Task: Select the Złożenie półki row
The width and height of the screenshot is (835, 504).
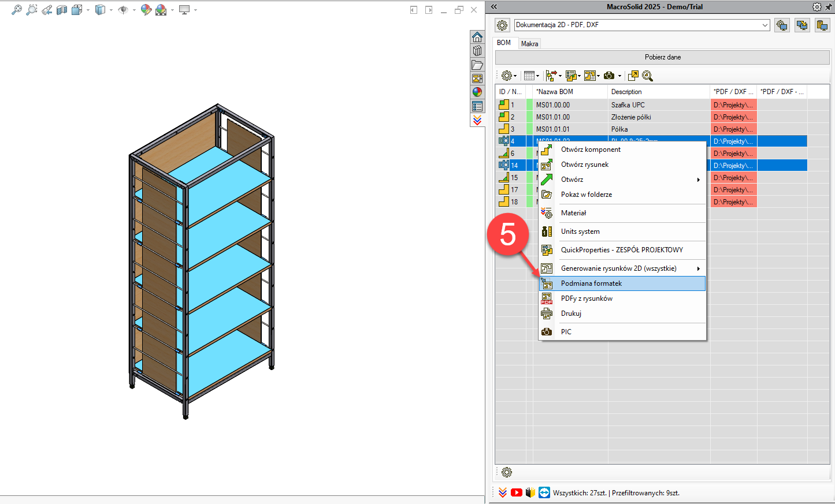Action: tap(651, 117)
